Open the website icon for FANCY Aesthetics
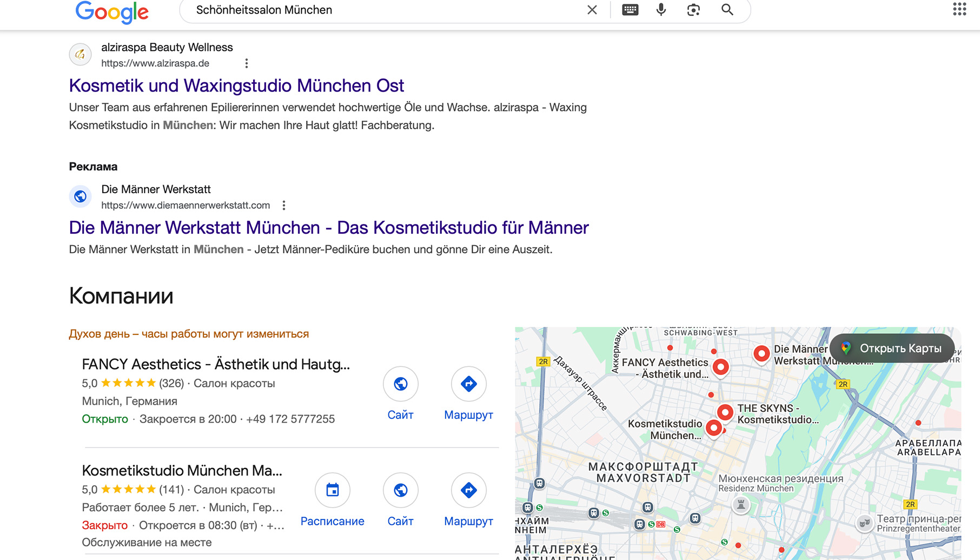Viewport: 980px width, 560px height. point(401,384)
